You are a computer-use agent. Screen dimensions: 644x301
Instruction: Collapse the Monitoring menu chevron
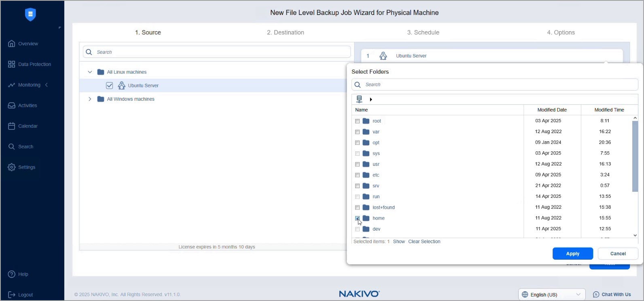(47, 85)
